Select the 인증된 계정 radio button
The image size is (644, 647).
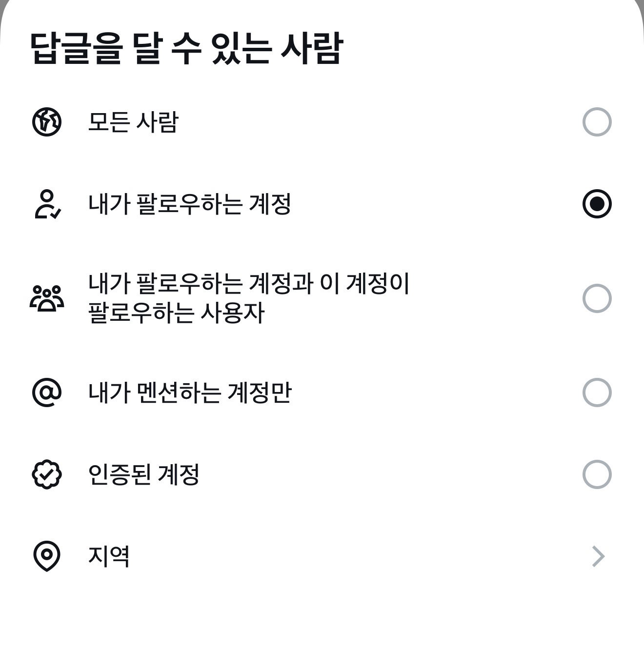coord(597,474)
